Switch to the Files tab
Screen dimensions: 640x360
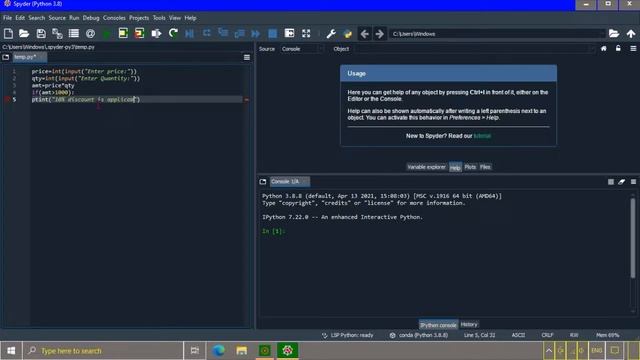point(485,167)
